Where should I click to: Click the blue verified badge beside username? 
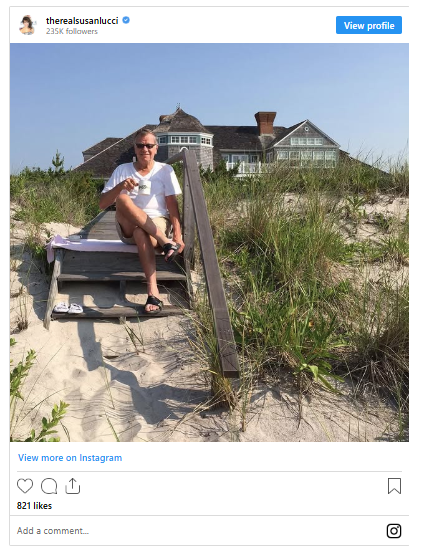click(126, 20)
